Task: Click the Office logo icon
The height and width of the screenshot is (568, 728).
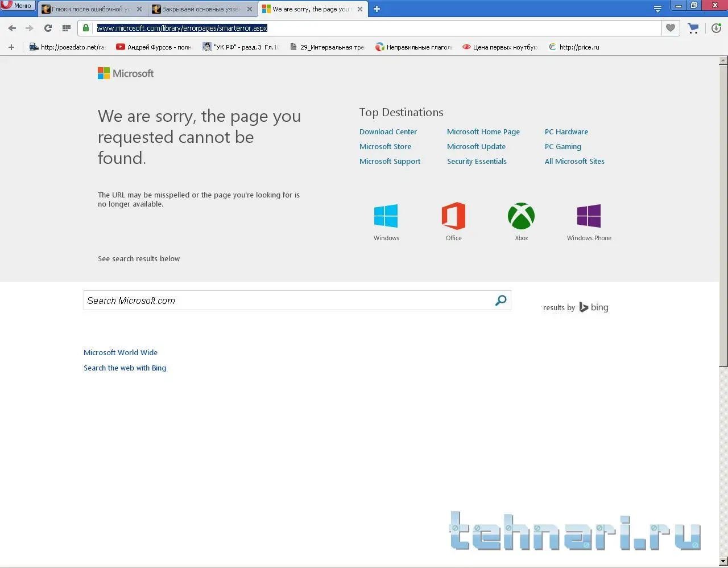Action: (454, 216)
